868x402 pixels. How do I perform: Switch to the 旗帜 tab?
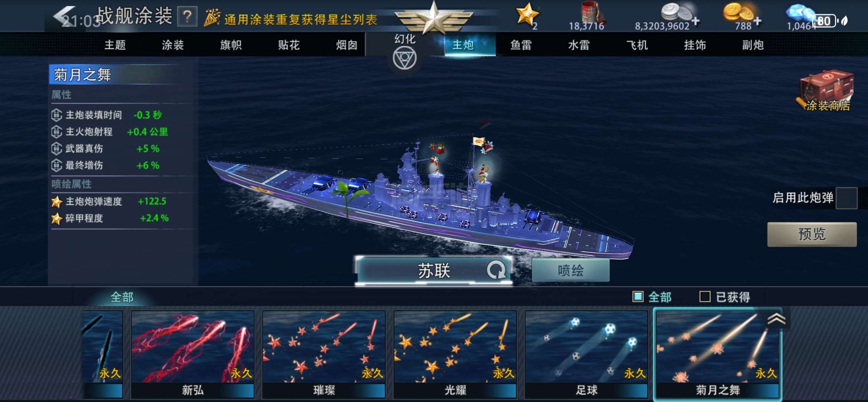click(x=231, y=45)
